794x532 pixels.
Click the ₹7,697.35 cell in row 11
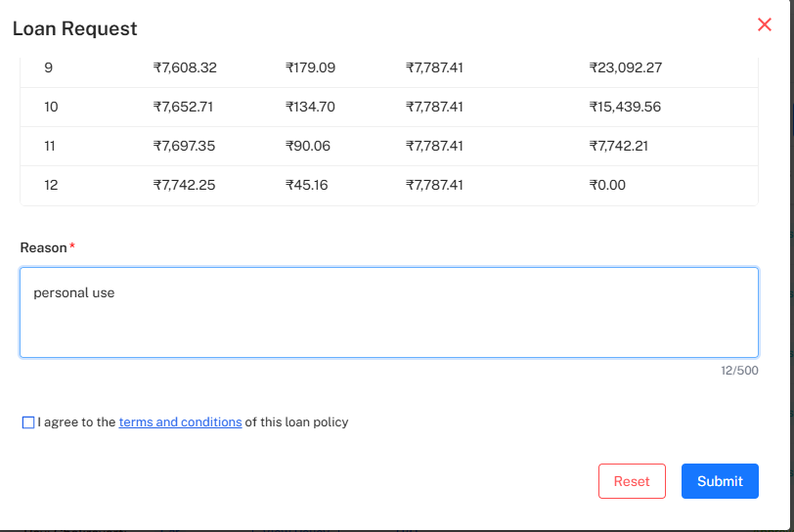185,146
